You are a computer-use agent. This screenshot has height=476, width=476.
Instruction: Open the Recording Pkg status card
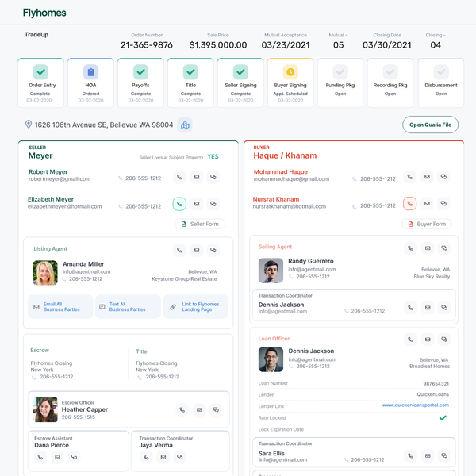tap(390, 83)
